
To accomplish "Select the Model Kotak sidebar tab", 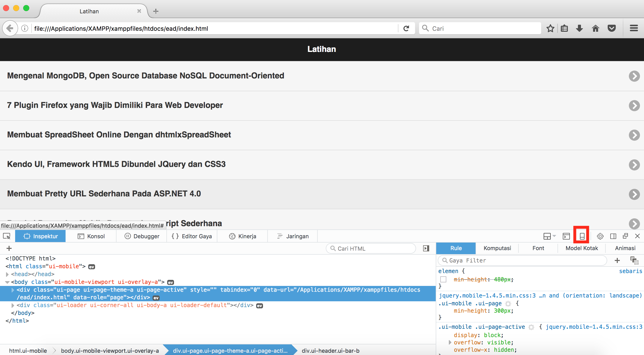I will [581, 248].
